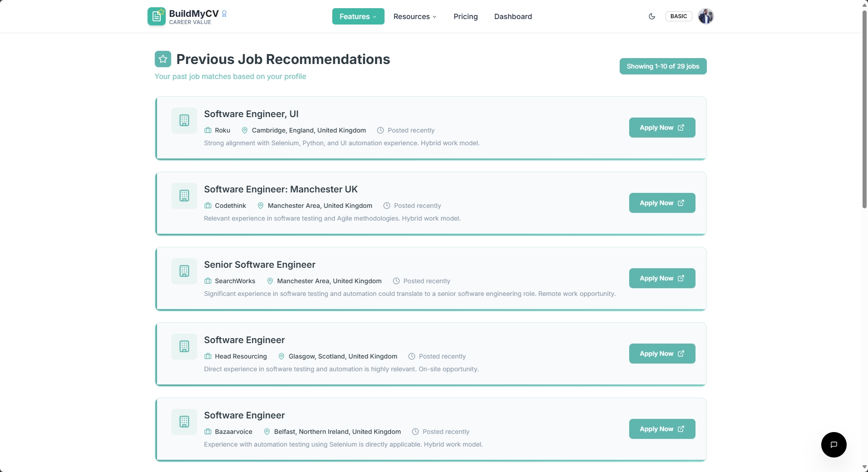Open the user profile avatar
This screenshot has width=868, height=472.
coord(705,16)
